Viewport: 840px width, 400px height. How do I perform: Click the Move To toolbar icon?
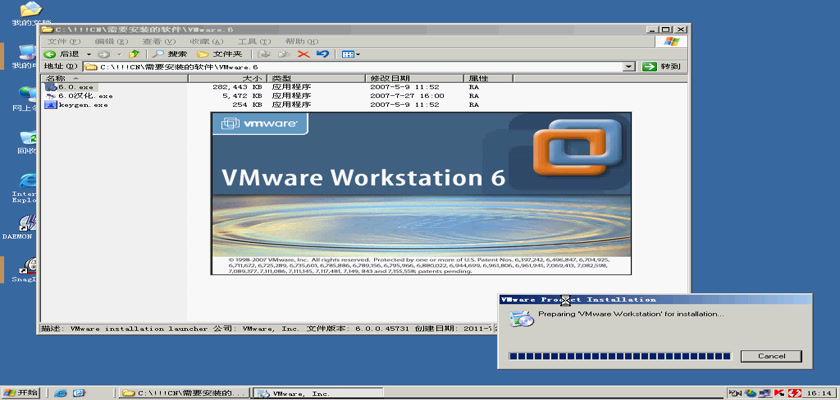pos(264,54)
